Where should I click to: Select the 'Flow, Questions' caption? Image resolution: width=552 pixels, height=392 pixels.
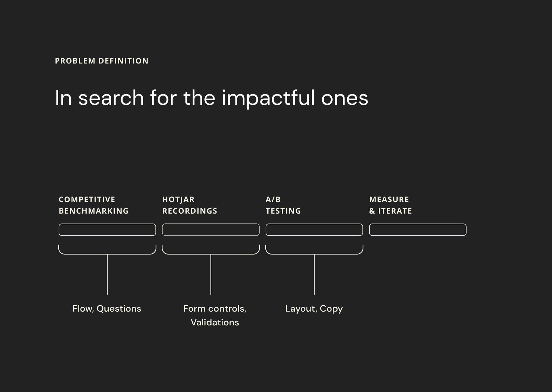pyautogui.click(x=107, y=309)
